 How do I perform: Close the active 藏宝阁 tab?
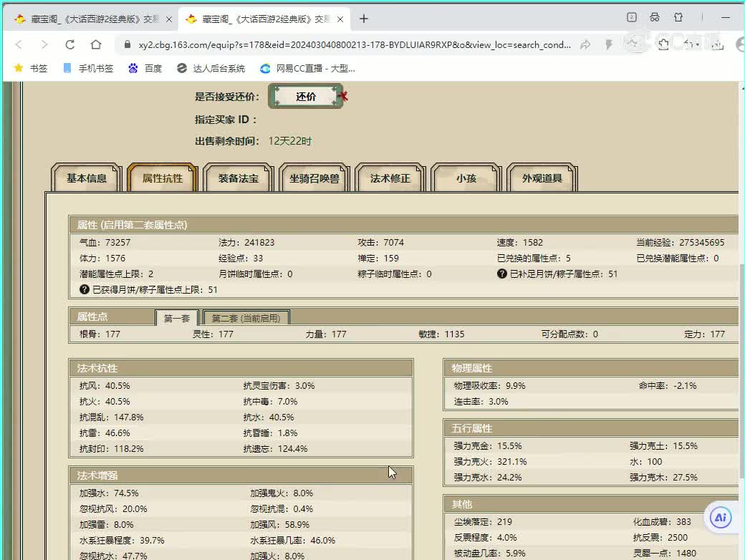(x=340, y=19)
